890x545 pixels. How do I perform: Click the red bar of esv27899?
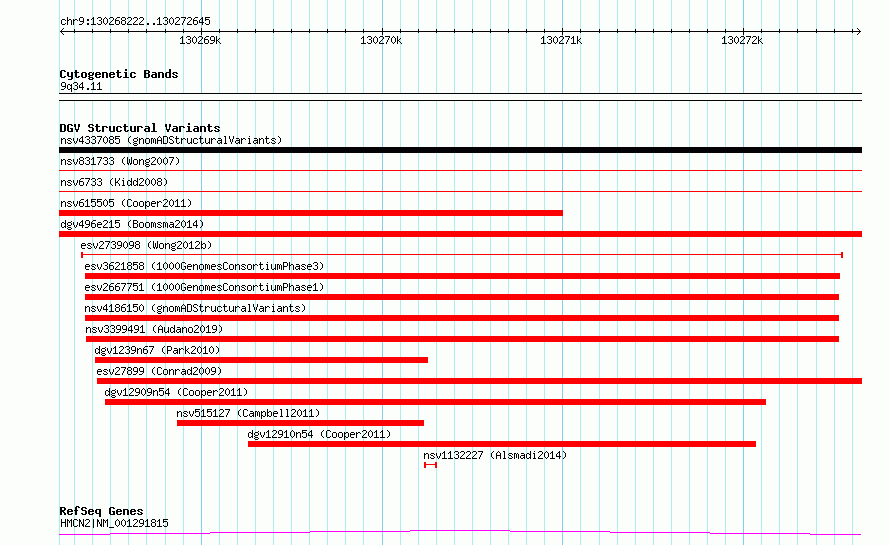click(x=480, y=381)
